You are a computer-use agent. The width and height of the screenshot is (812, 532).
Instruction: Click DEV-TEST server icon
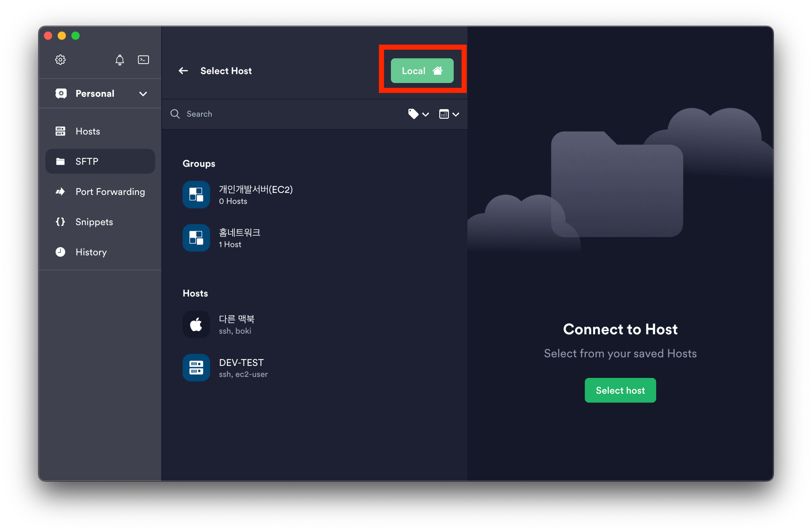(x=196, y=368)
